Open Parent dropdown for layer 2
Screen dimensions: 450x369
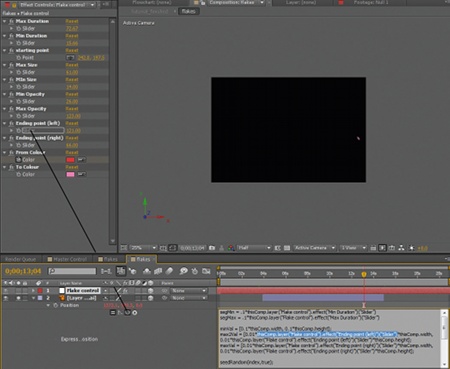pyautogui.click(x=189, y=298)
